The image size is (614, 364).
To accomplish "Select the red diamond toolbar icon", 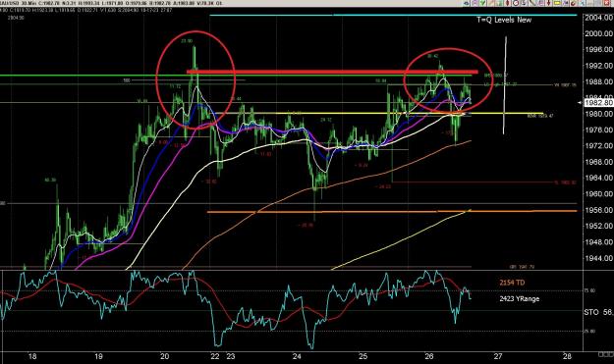I will point(508,3).
